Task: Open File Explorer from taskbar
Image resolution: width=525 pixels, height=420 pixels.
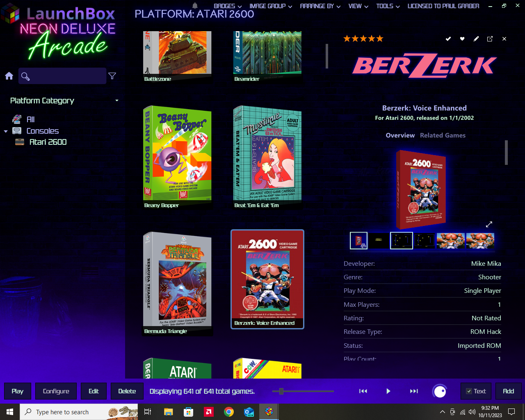Action: [168, 412]
